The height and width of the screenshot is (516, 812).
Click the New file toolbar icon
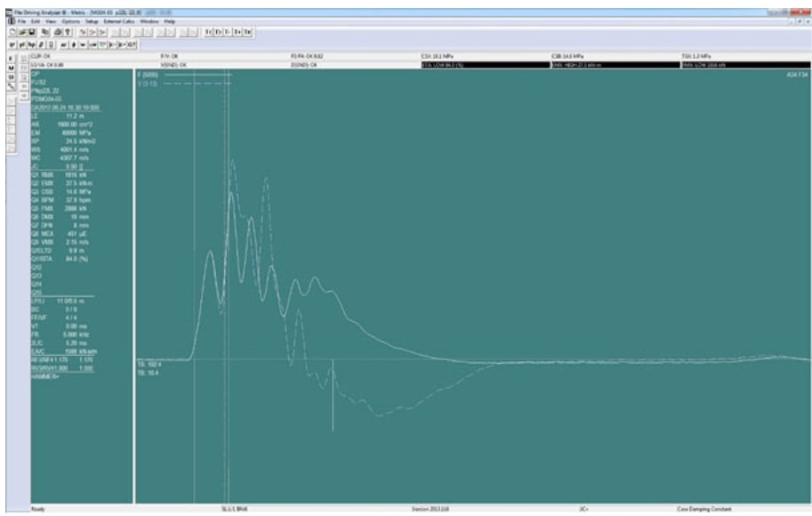click(x=10, y=30)
